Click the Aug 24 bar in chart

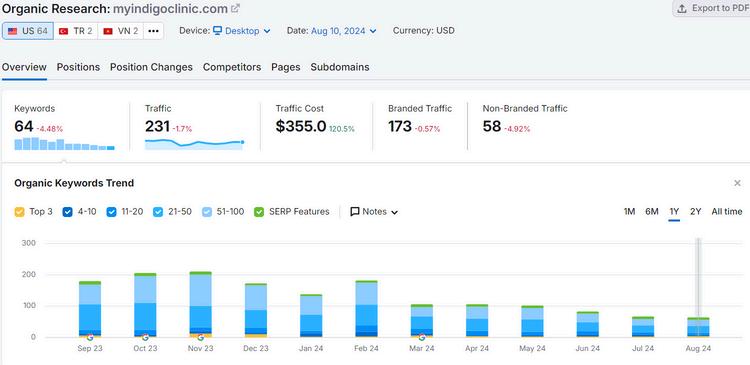698,327
